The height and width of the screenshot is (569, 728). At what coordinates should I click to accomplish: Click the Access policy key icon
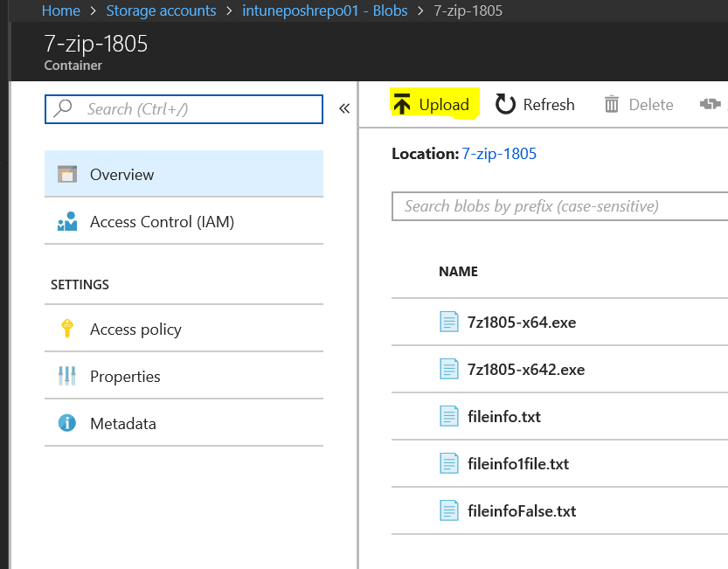(x=67, y=329)
